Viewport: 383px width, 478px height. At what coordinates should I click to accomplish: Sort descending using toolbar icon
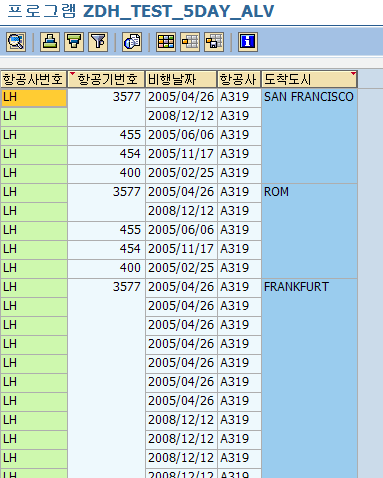click(74, 42)
